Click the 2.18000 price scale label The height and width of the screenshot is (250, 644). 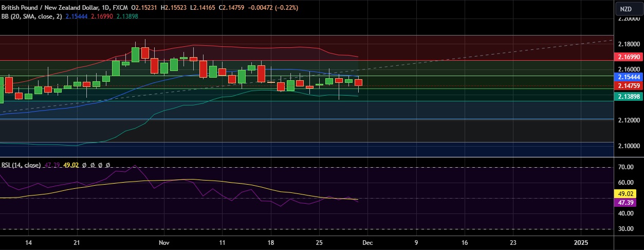[x=630, y=43]
